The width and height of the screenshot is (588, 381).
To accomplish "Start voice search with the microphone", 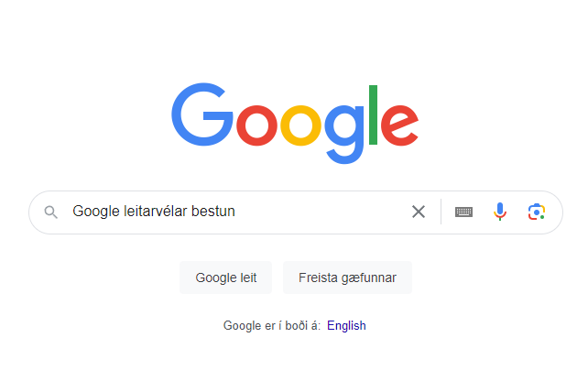I will click(x=500, y=212).
